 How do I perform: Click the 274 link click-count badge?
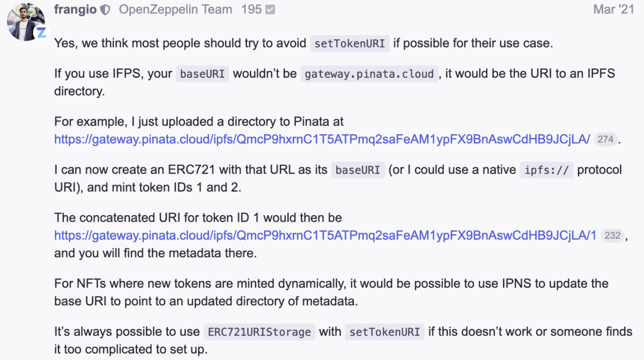tap(605, 139)
